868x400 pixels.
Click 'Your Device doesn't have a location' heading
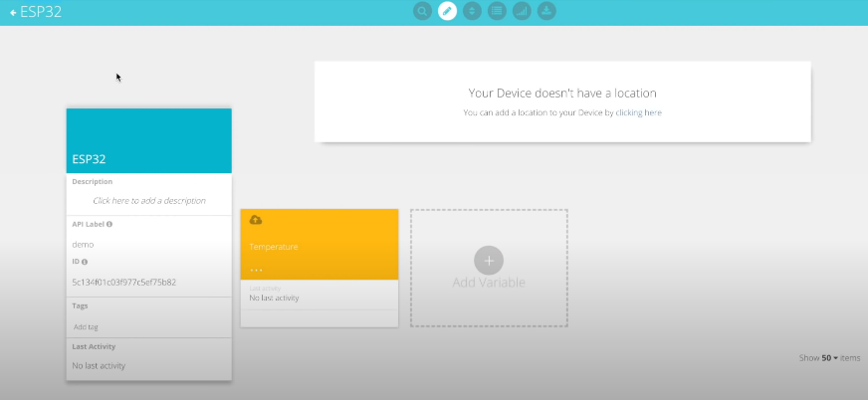point(562,93)
